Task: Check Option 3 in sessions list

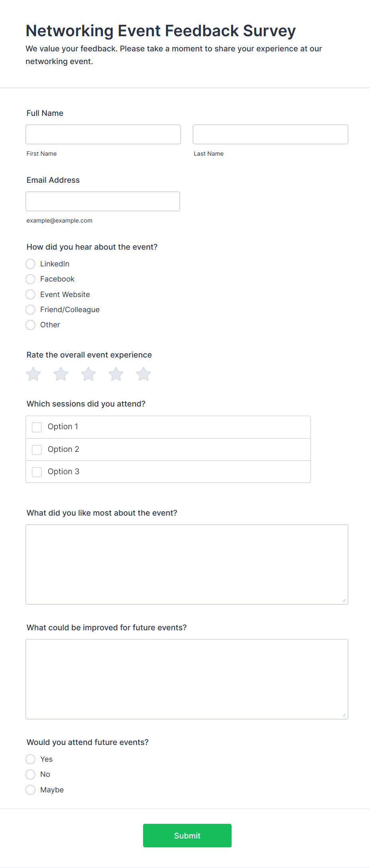Action: pyautogui.click(x=37, y=472)
